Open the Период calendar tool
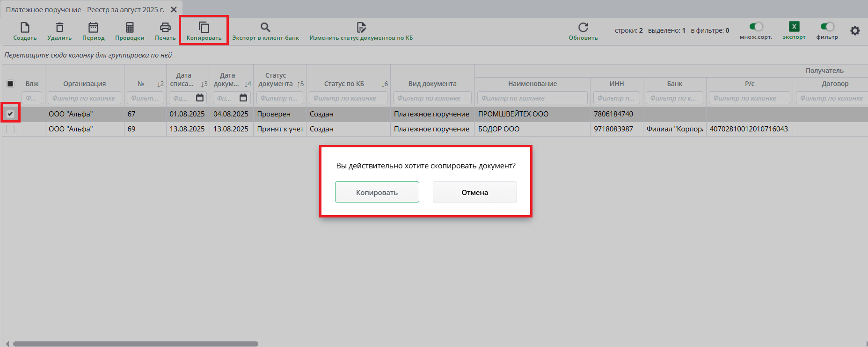The width and height of the screenshot is (868, 347). tap(93, 28)
